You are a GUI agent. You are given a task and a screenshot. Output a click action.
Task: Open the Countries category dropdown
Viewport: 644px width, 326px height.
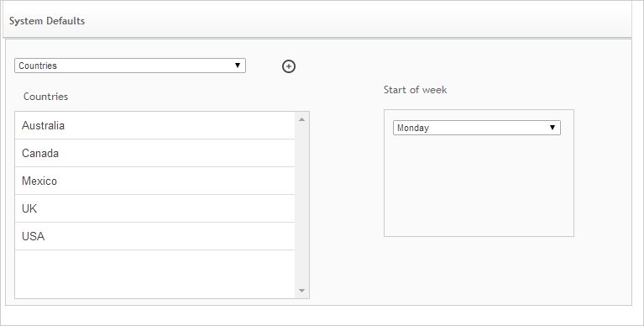[x=130, y=66]
